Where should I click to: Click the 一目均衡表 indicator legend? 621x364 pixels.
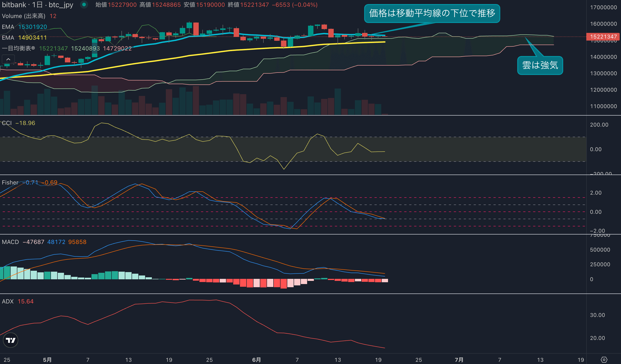pyautogui.click(x=18, y=48)
